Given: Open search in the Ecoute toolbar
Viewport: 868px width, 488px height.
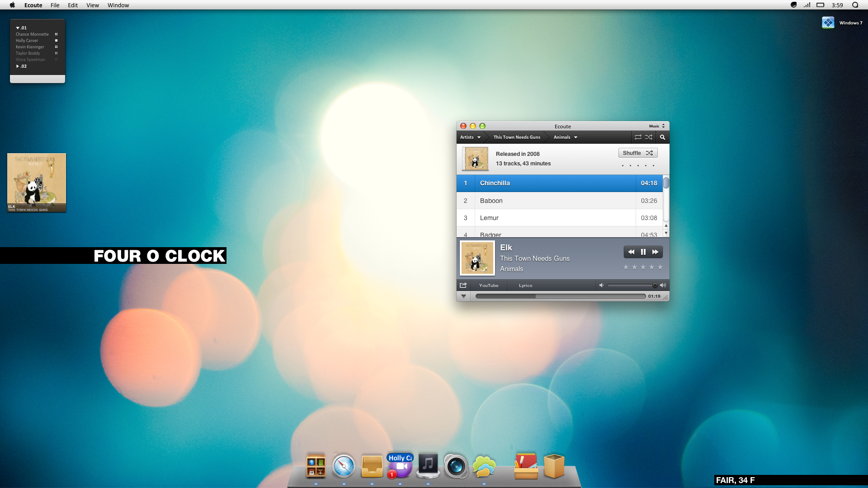Looking at the screenshot, I should (x=662, y=137).
